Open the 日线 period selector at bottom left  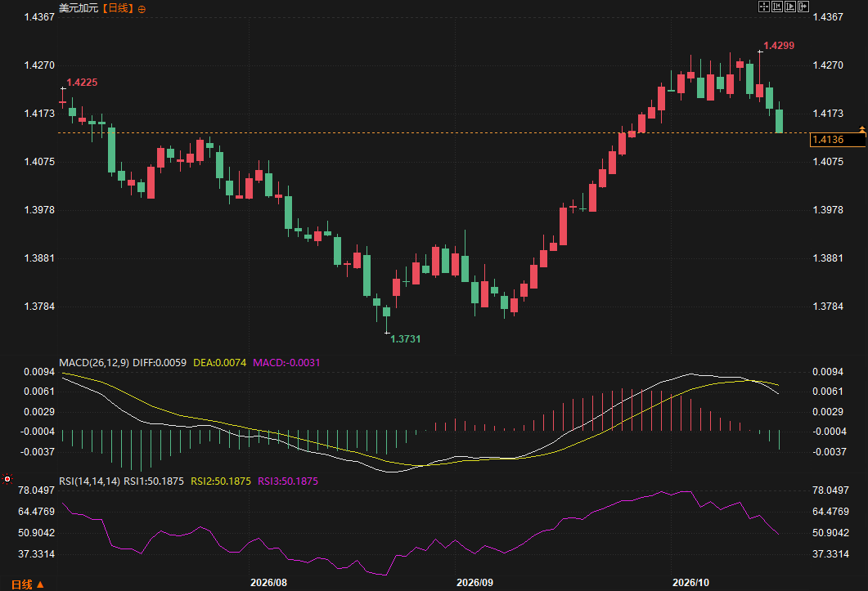click(27, 584)
